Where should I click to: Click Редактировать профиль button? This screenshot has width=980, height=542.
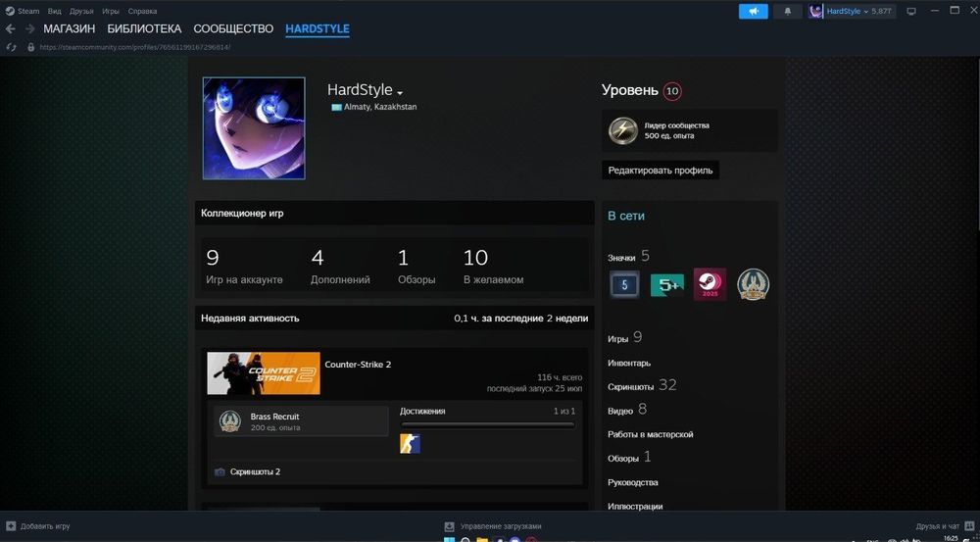point(661,170)
